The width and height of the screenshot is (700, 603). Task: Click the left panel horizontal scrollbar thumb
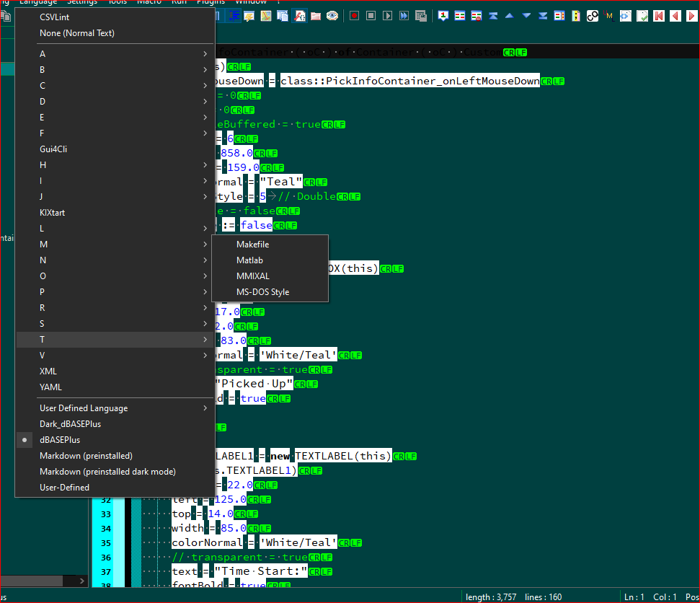[x=31, y=581]
